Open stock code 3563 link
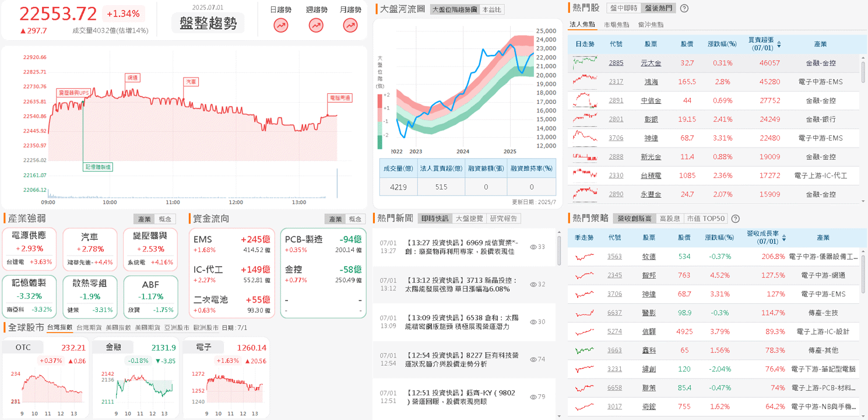The height and width of the screenshot is (420, 868). click(614, 257)
